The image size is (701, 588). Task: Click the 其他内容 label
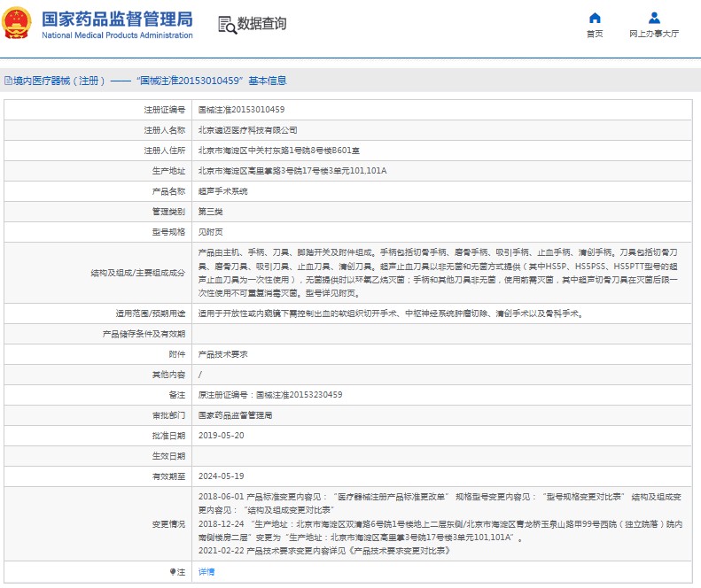[168, 375]
